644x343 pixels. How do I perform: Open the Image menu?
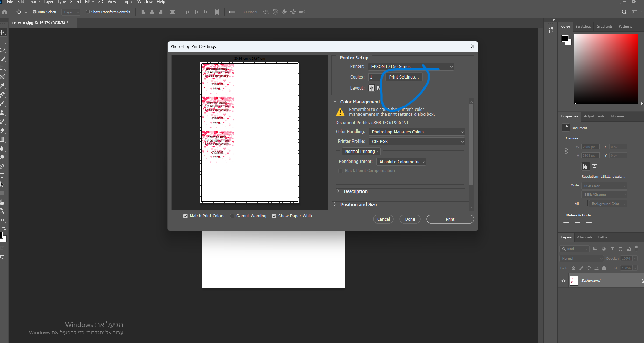[x=34, y=2]
